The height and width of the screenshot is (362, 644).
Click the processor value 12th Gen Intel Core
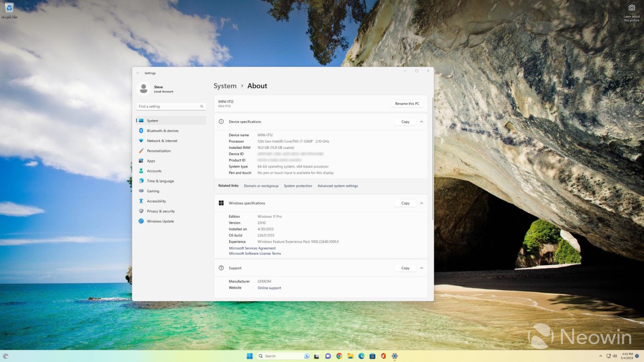tap(293, 141)
